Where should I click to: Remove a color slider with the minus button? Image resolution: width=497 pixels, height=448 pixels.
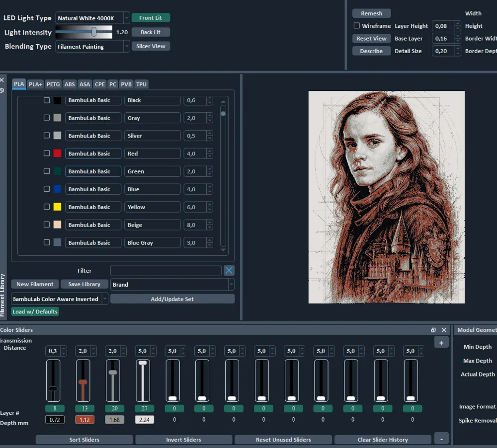[x=441, y=439]
